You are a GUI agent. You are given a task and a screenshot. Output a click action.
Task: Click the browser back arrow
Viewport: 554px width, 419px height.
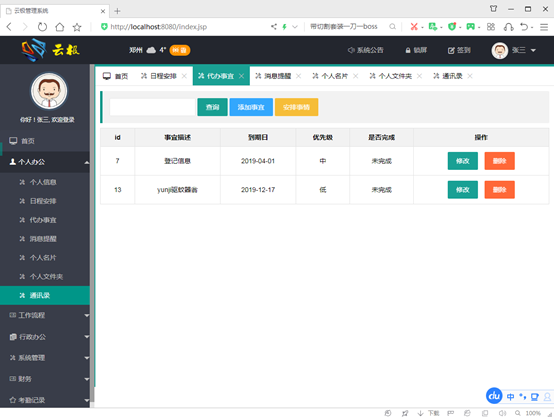coord(10,27)
